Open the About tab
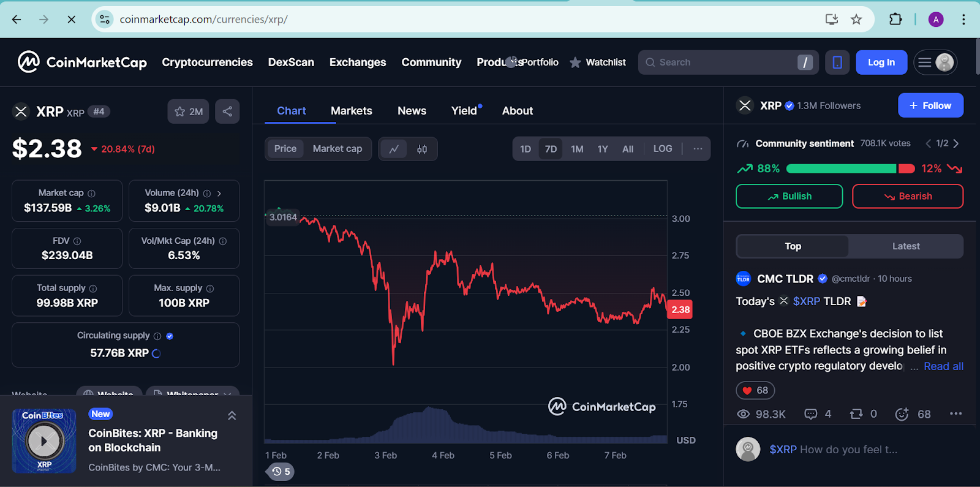The width and height of the screenshot is (980, 487). [518, 111]
